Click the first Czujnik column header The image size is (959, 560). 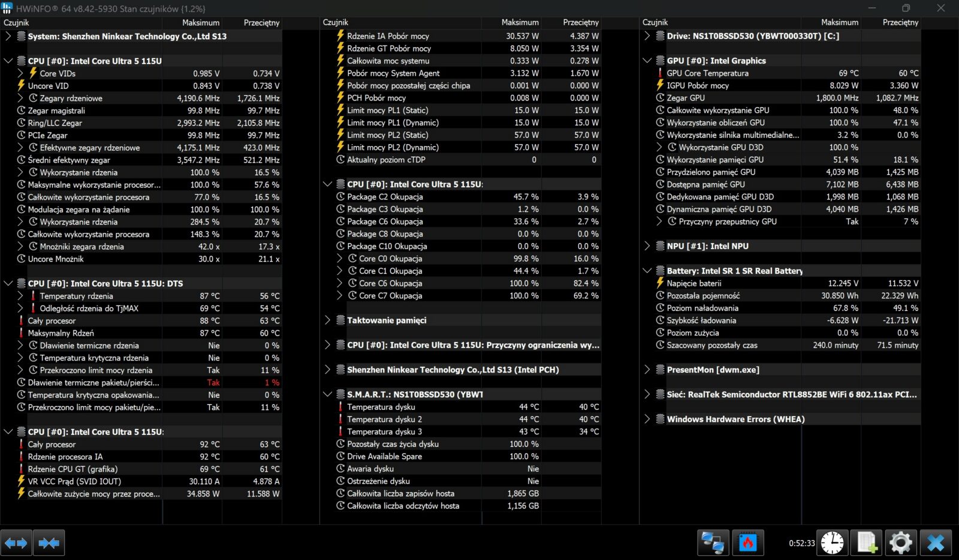(x=17, y=22)
